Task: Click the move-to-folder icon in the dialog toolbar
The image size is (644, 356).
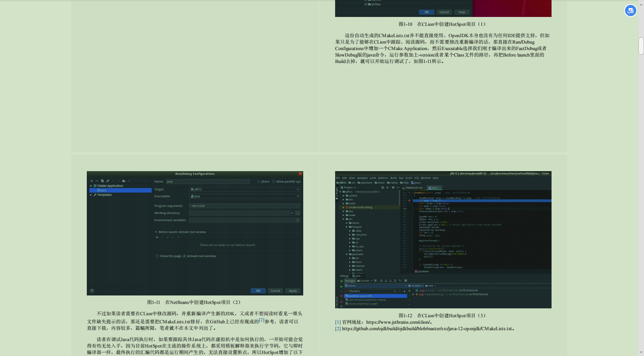Action: click(x=124, y=181)
